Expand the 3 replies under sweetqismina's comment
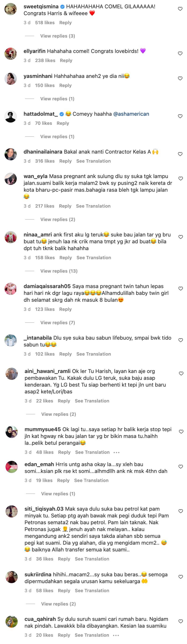 pos(58,36)
